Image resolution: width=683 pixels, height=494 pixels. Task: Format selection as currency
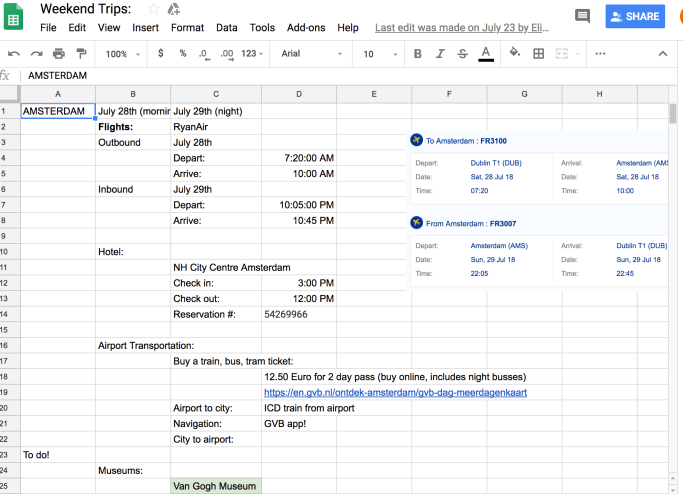(x=161, y=54)
